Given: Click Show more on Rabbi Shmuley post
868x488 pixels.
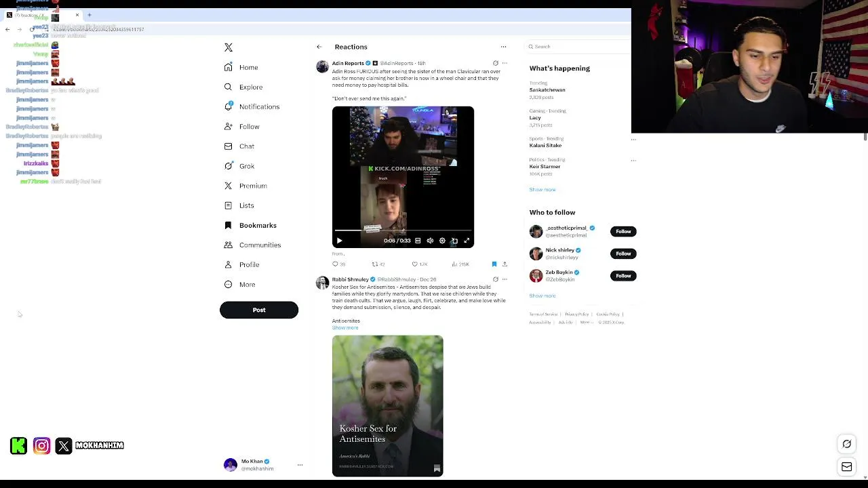Looking at the screenshot, I should [345, 328].
